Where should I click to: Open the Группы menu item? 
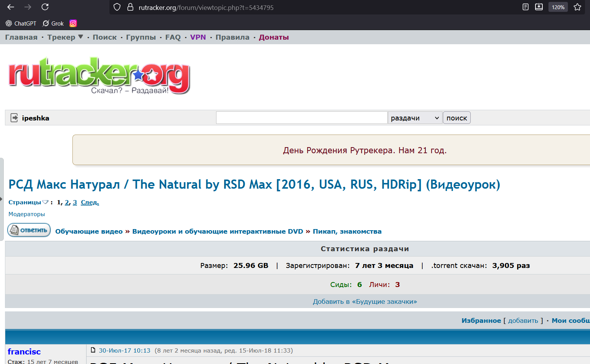141,37
